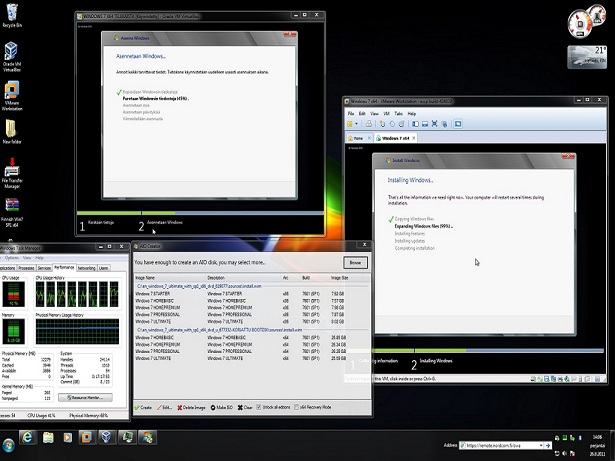Toggle VMware thumbnail bar toolbar icon
Viewport: 615px width, 461px height.
pos(425,124)
